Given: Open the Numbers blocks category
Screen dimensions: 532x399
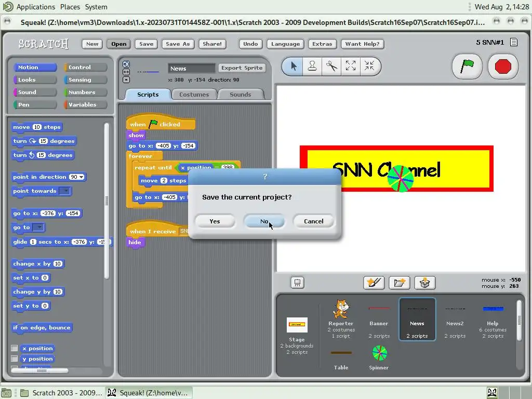Looking at the screenshot, I should (x=86, y=92).
